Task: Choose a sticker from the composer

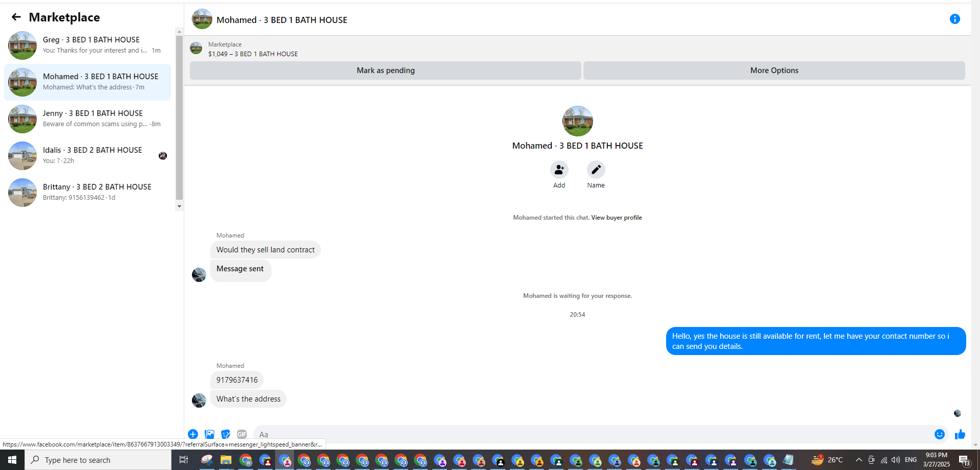Action: coord(226,434)
